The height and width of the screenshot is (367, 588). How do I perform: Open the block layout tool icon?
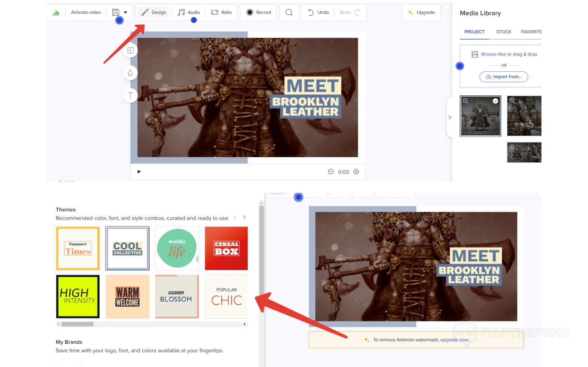[x=131, y=51]
